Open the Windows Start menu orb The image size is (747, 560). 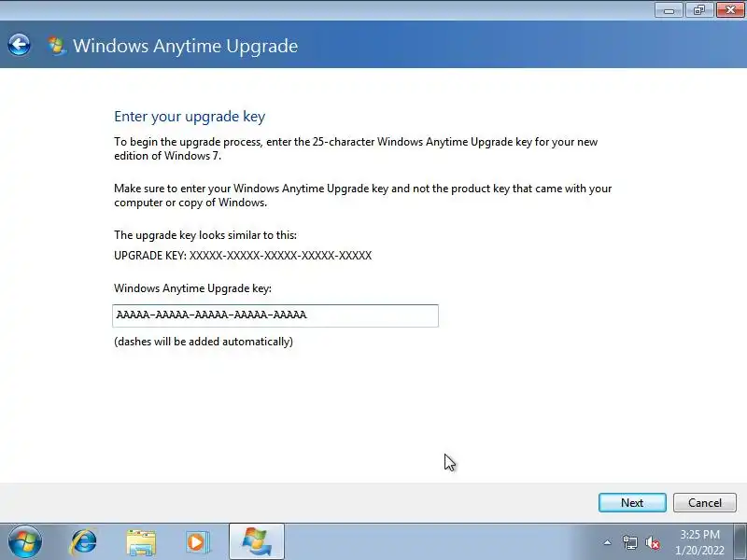pyautogui.click(x=25, y=542)
